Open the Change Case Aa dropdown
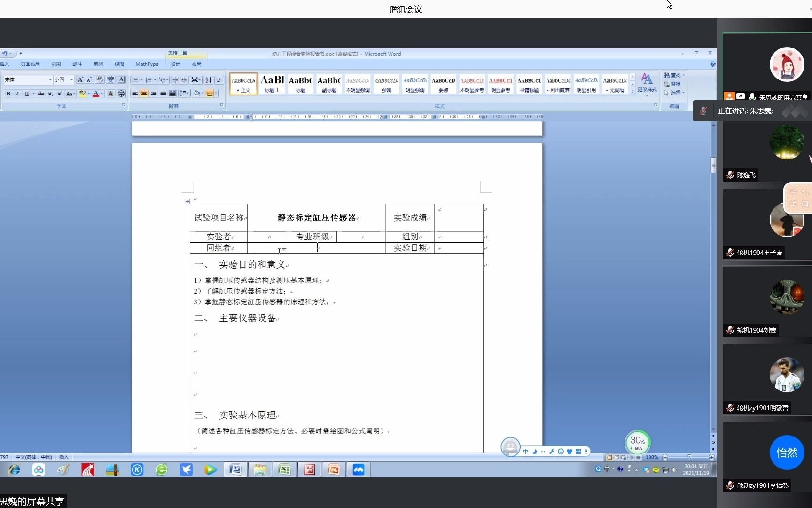The image size is (812, 508). point(70,94)
